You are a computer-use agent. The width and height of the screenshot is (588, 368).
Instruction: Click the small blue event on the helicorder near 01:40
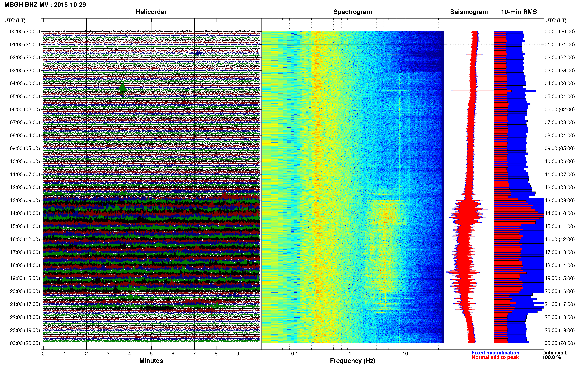pos(199,53)
